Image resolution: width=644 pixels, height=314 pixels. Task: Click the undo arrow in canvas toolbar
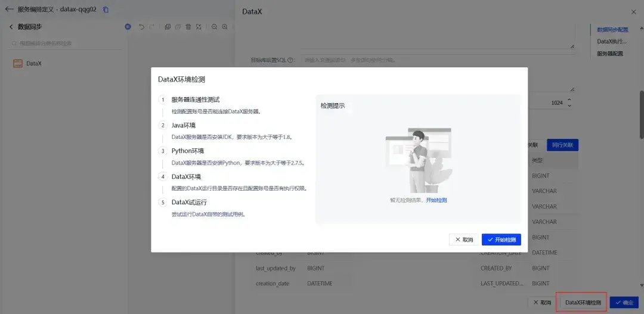[x=142, y=27]
